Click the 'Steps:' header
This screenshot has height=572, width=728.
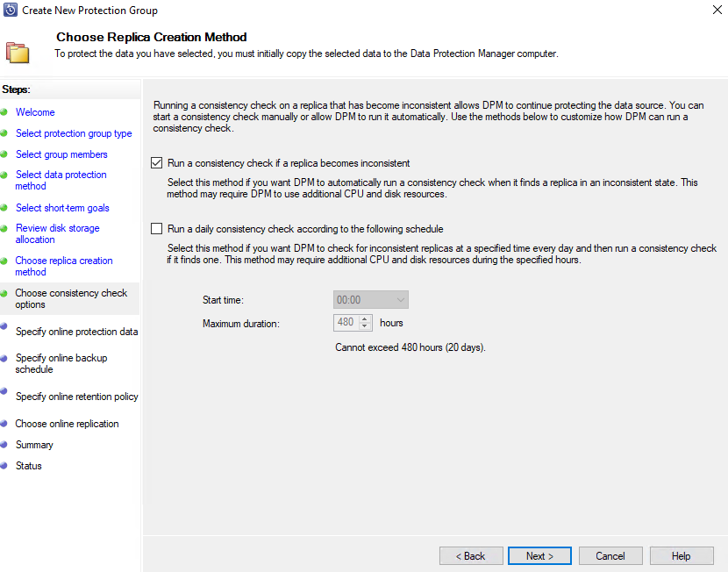point(17,89)
